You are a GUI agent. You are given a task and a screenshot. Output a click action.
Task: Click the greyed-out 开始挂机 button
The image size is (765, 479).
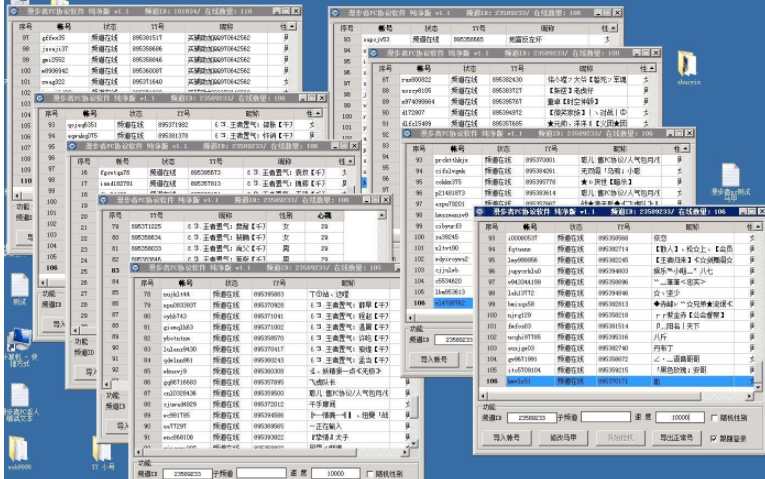(x=620, y=438)
